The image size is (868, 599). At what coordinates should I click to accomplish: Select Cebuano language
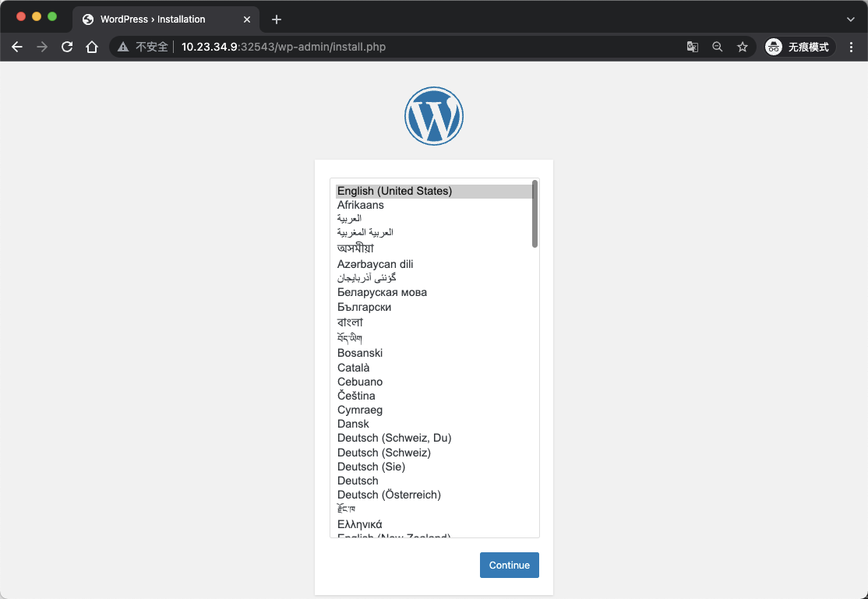[x=434, y=382]
